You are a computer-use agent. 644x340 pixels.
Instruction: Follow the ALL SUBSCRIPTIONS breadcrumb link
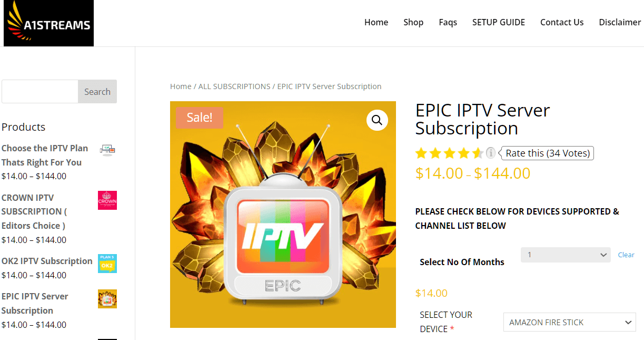(234, 86)
